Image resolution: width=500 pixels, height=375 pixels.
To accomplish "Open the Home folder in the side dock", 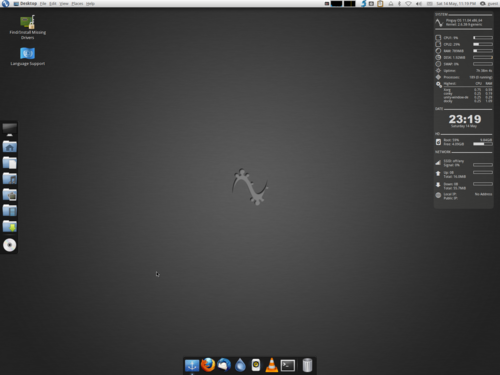I will point(10,146).
